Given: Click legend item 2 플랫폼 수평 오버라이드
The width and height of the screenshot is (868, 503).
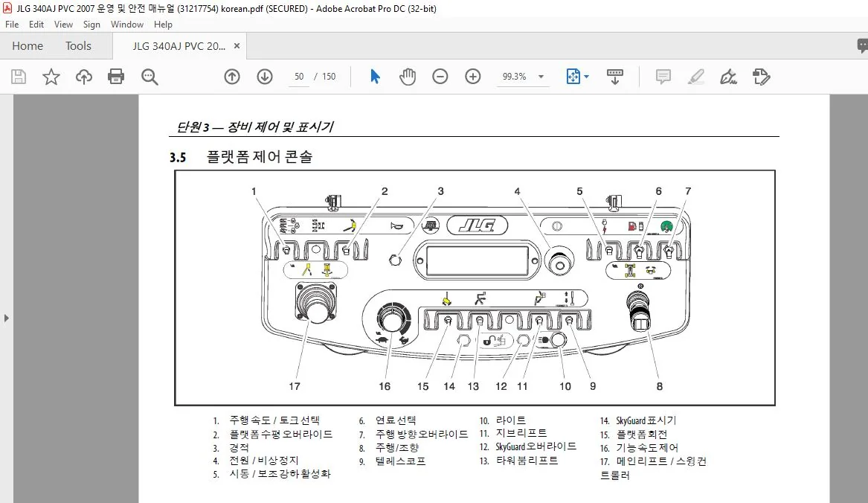Looking at the screenshot, I should (x=273, y=435).
